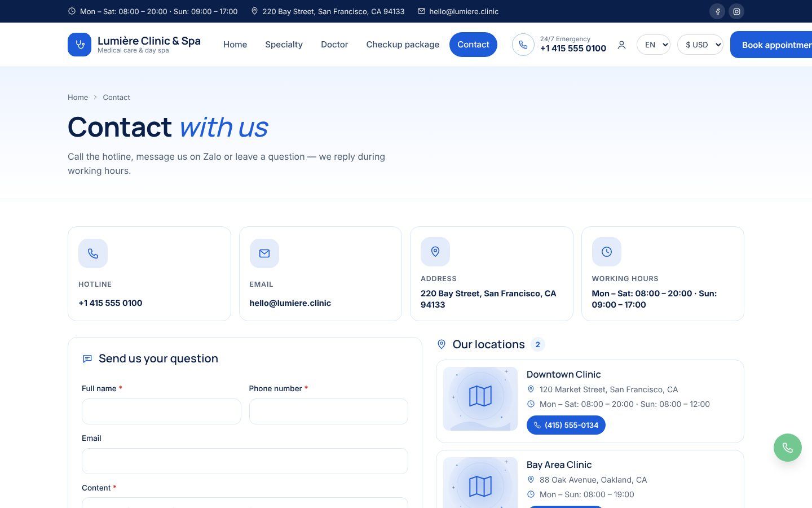Click the +1 415 555 0100 emergency number

(573, 49)
